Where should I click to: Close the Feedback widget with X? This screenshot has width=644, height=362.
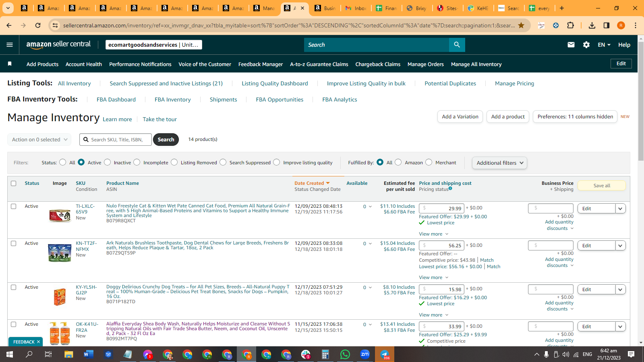(x=39, y=342)
